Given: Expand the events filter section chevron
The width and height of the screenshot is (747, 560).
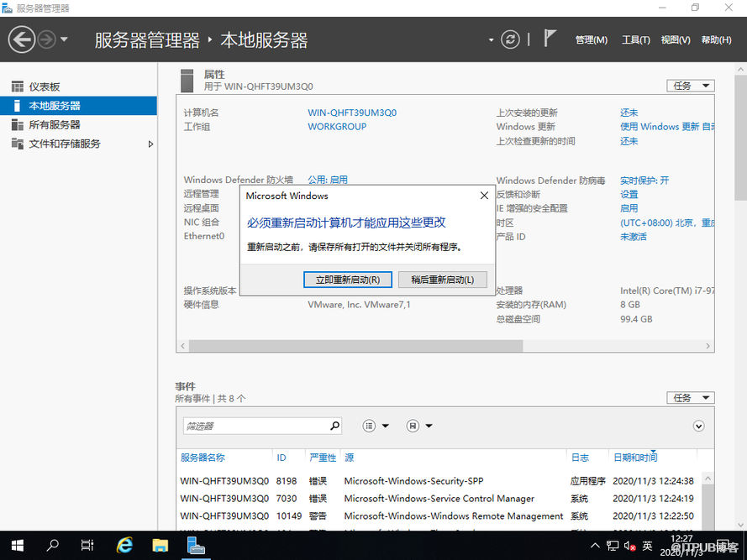Looking at the screenshot, I should [698, 427].
